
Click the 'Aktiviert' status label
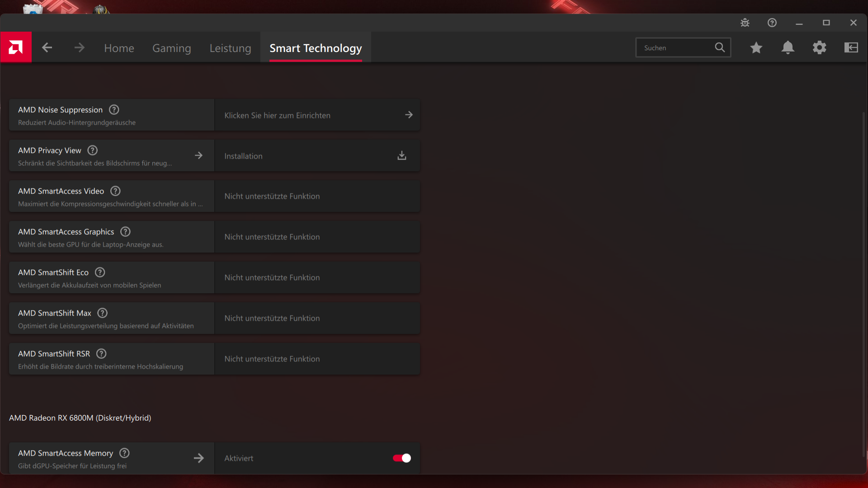[x=239, y=458]
